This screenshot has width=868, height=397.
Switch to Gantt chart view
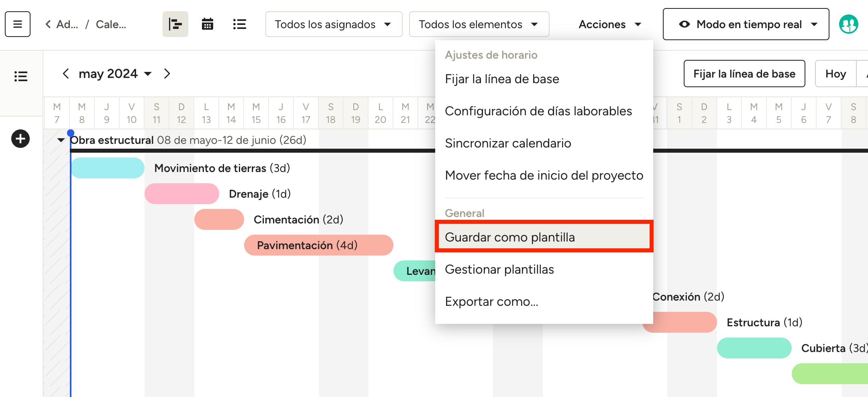[x=175, y=24]
